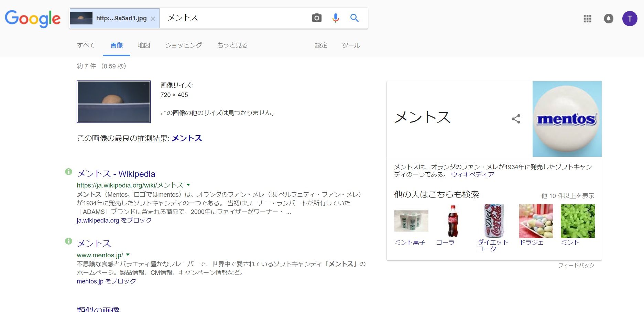Click the メントス knowledge panel title

(422, 117)
